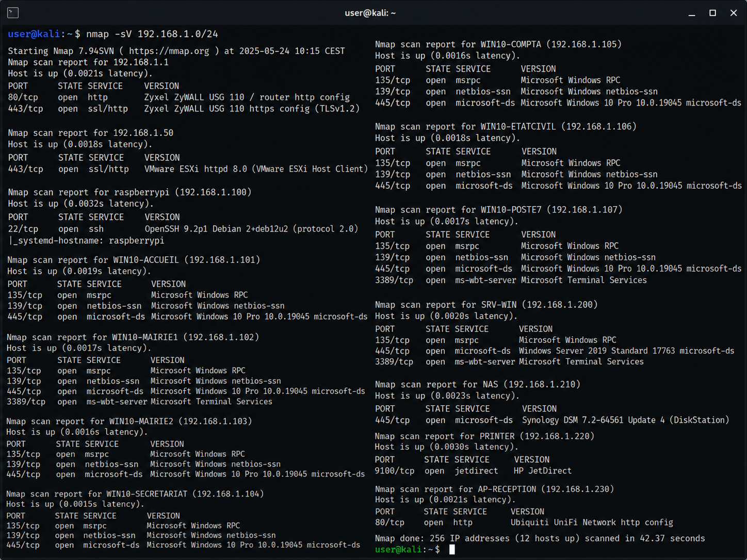The image size is (747, 560).
Task: Click the PRINTER (192.168.1.220) report line
Action: pyautogui.click(x=484, y=436)
